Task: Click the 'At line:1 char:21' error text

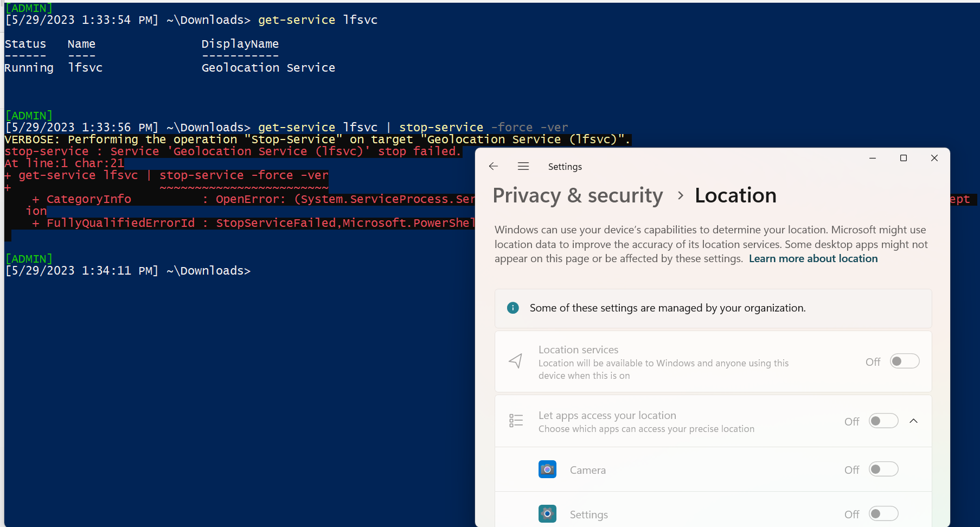Action: 65,163
